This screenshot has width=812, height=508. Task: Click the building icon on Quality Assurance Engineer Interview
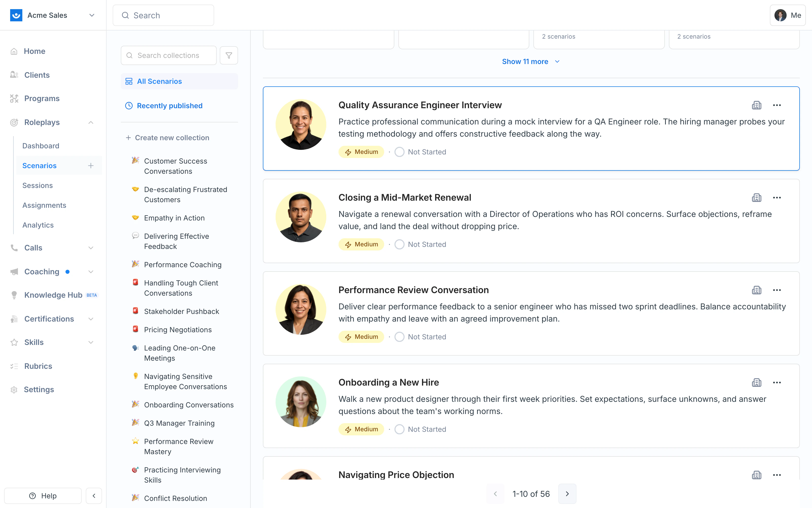(757, 105)
